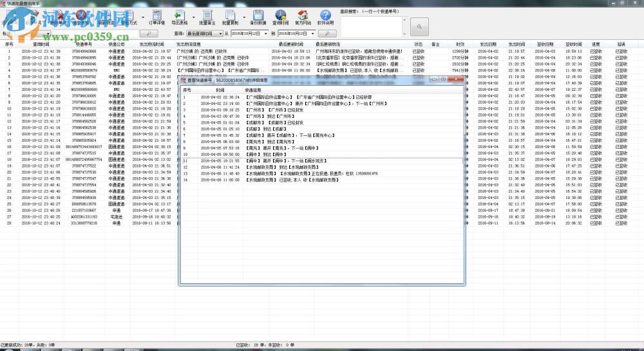Screen dimensions: 644x351
Task: Open the 最后查询时间 query type dropdown
Action: pos(205,33)
